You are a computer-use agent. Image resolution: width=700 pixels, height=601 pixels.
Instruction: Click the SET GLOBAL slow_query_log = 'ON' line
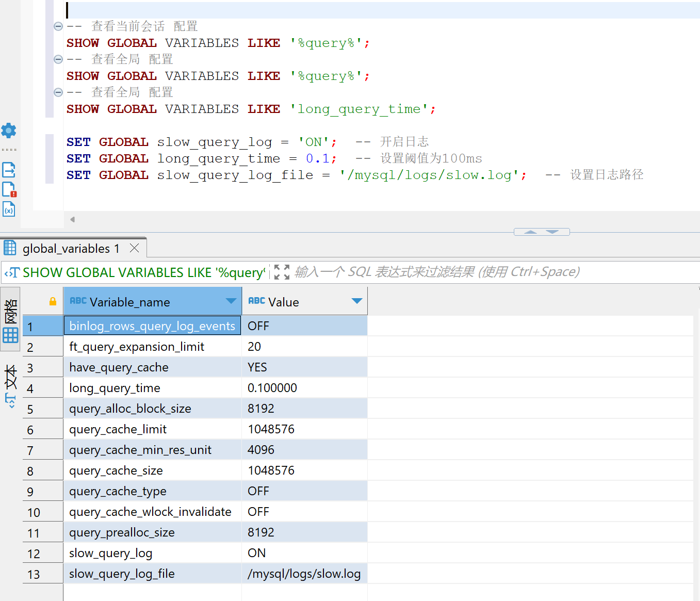point(202,142)
